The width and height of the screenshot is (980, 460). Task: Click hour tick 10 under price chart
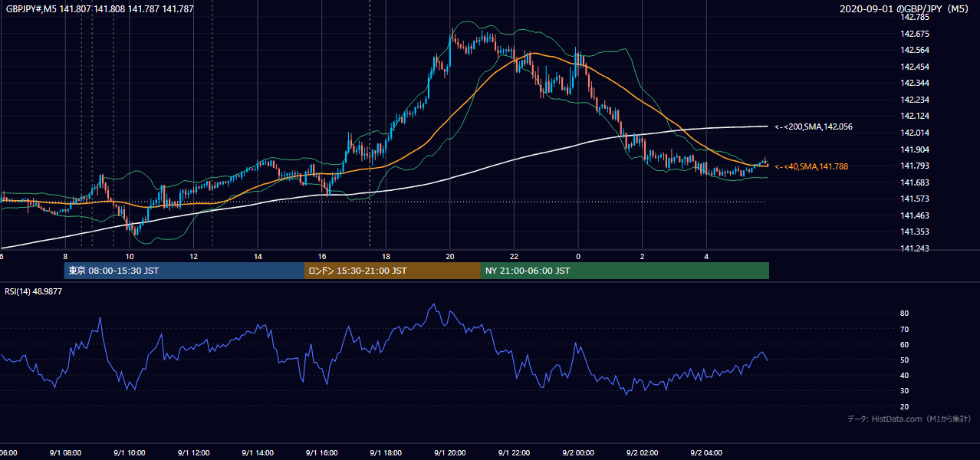click(130, 257)
